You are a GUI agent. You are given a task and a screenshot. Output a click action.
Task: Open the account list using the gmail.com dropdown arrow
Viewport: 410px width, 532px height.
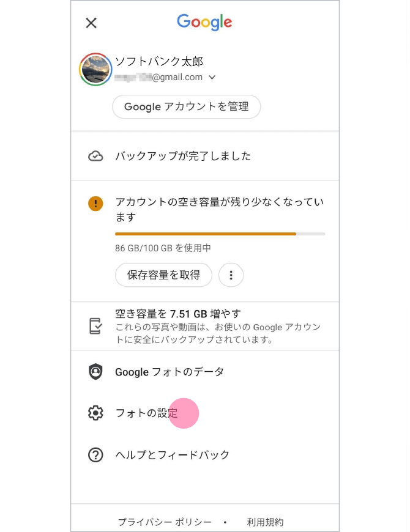212,77
